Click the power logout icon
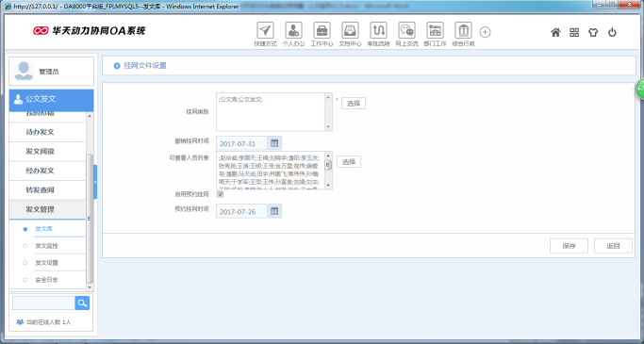Screen dimensions: 644x344 (612, 32)
